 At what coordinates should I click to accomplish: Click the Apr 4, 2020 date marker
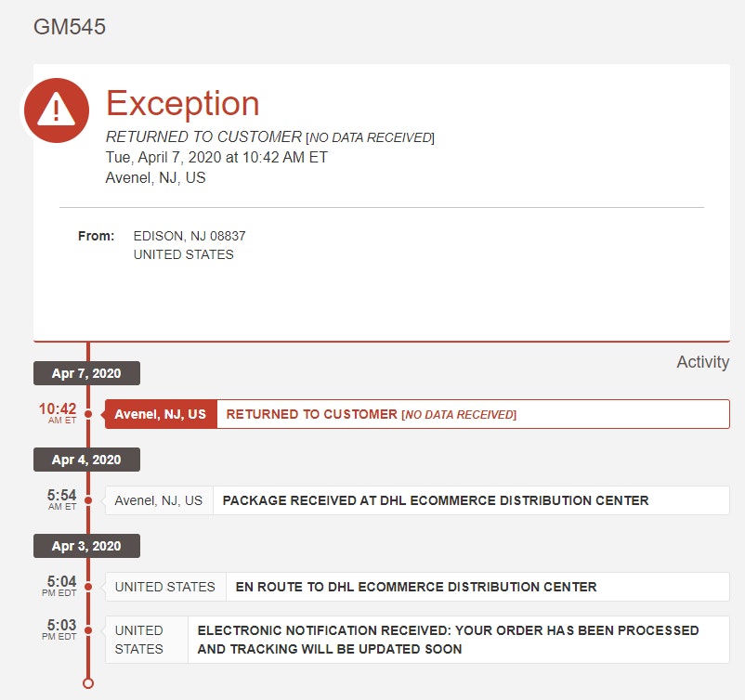(86, 460)
